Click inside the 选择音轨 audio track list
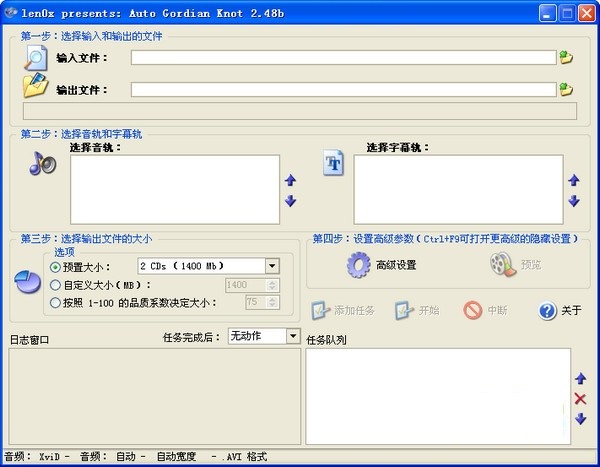The height and width of the screenshot is (467, 600). (x=175, y=189)
